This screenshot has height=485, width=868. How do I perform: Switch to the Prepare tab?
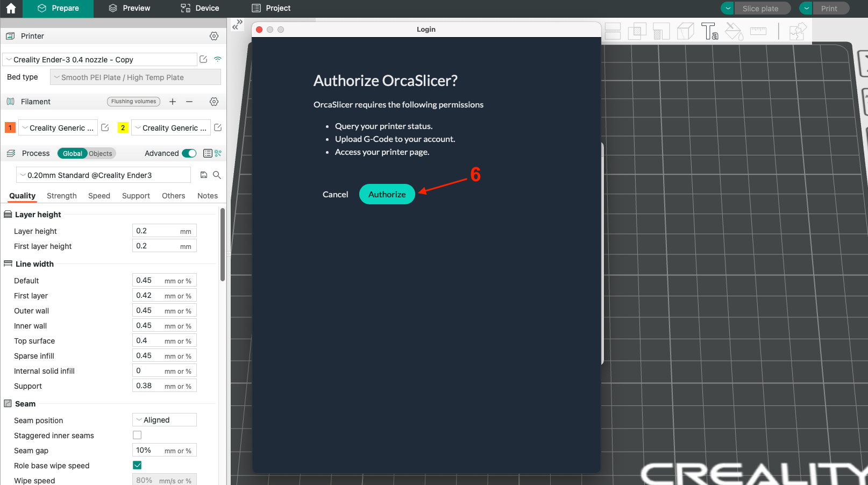click(58, 9)
